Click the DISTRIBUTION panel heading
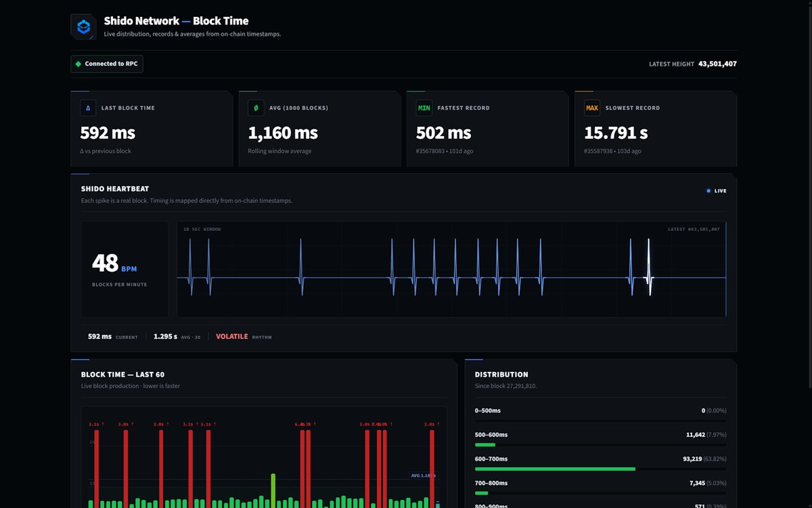The height and width of the screenshot is (508, 812). point(501,375)
